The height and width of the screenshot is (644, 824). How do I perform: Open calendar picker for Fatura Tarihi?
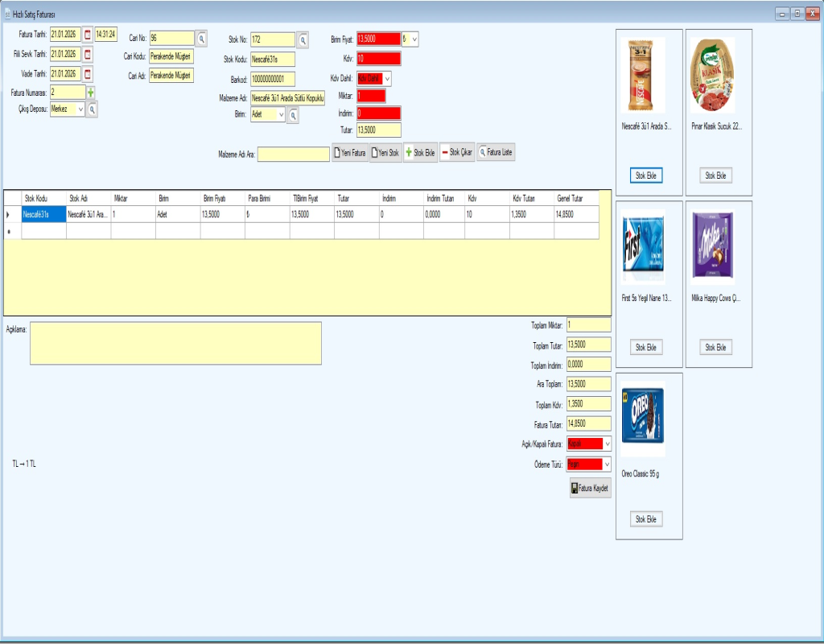(x=88, y=35)
